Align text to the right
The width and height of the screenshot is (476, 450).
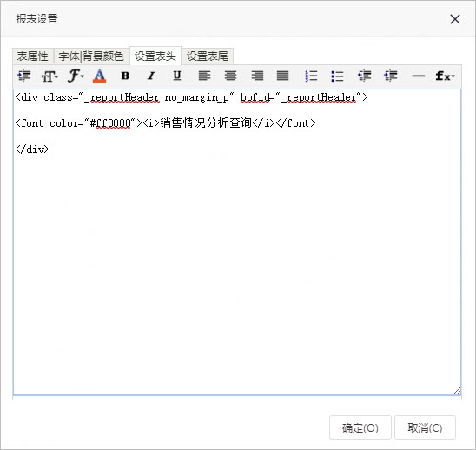[x=257, y=76]
